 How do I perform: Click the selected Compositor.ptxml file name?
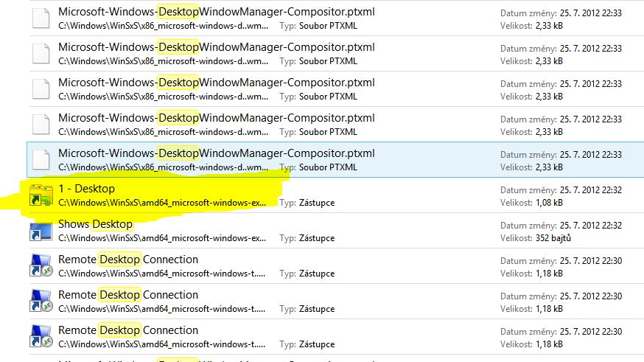click(216, 153)
